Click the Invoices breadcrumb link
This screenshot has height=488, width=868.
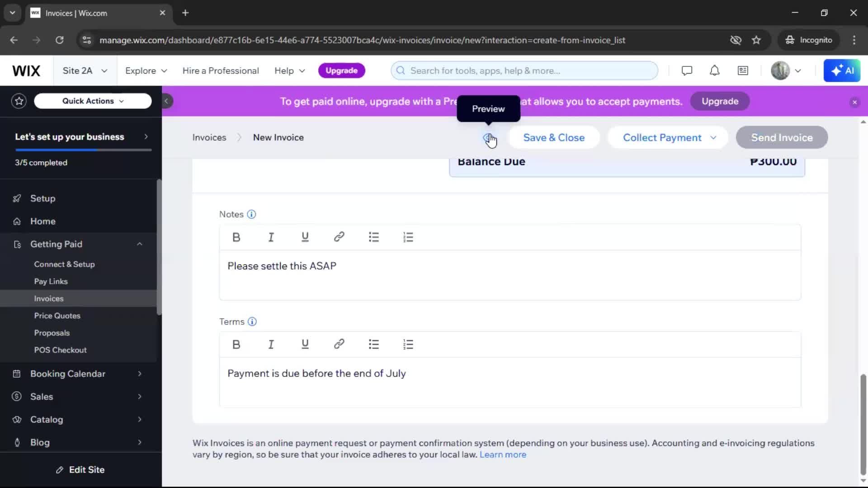click(x=209, y=137)
